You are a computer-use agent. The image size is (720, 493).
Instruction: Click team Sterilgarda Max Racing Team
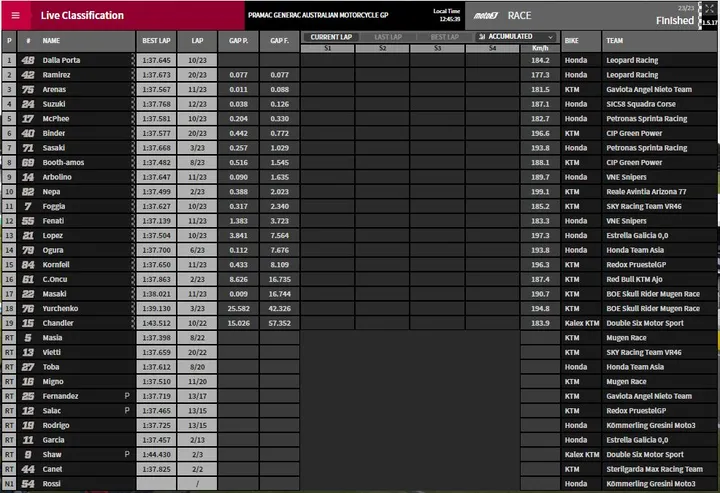(x=654, y=469)
